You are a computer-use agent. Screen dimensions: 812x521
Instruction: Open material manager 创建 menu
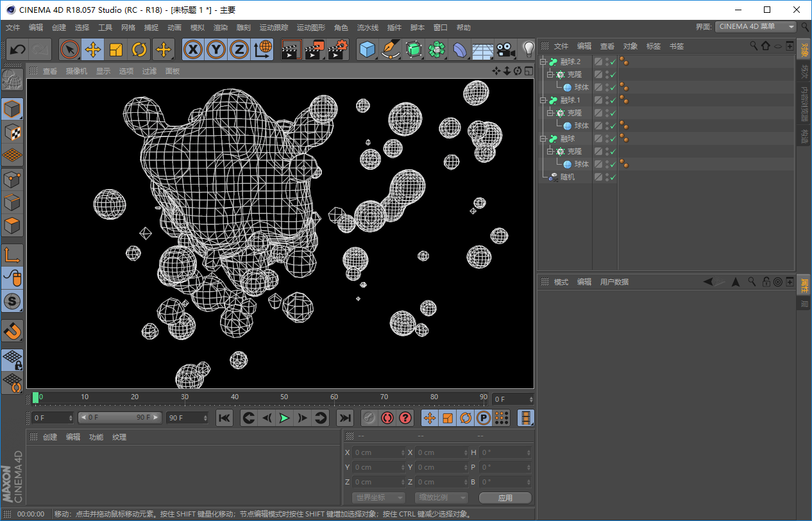click(50, 437)
